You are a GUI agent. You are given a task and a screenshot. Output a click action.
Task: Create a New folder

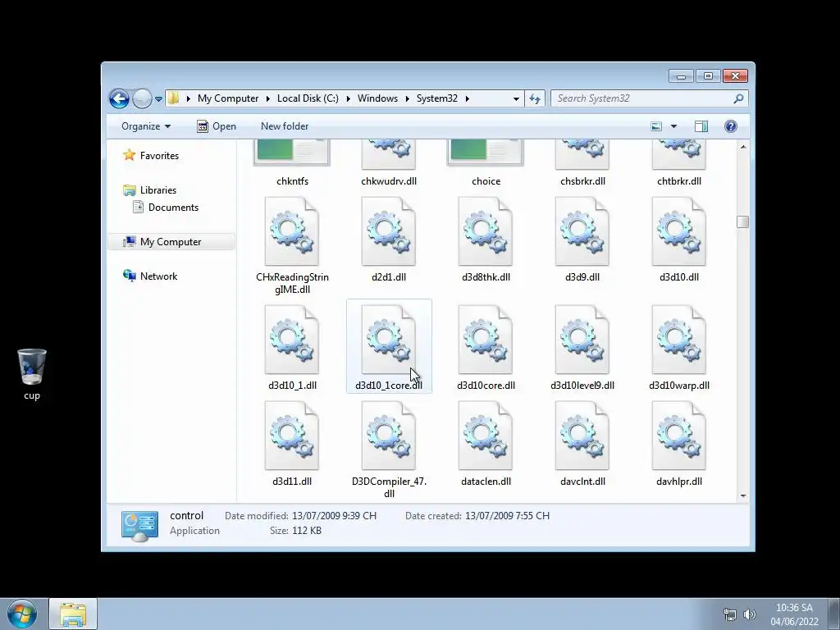click(x=285, y=126)
